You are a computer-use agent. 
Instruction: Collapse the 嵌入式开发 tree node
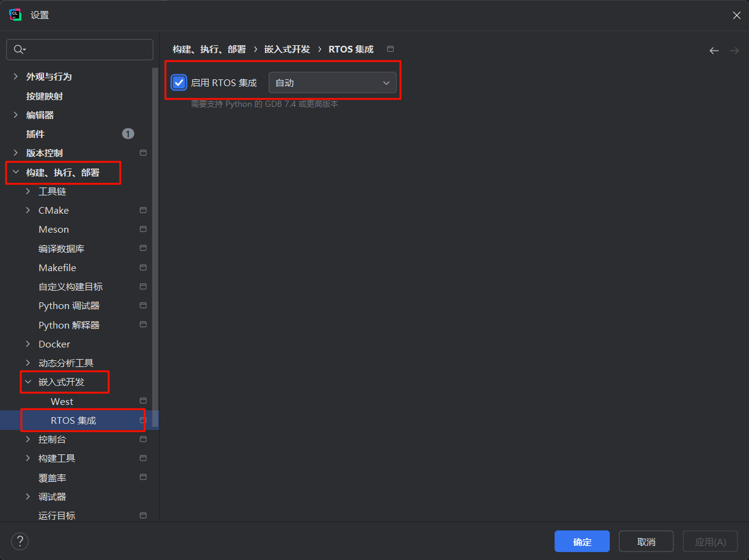click(28, 382)
